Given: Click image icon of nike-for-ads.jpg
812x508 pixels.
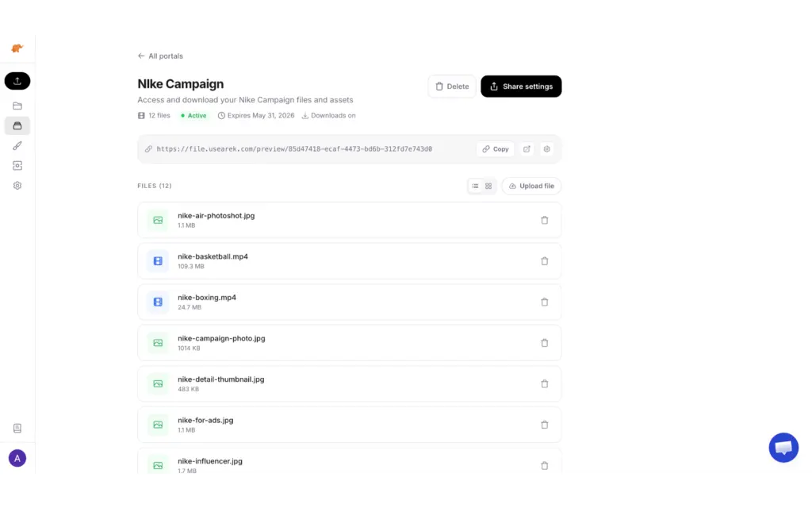Looking at the screenshot, I should (158, 425).
